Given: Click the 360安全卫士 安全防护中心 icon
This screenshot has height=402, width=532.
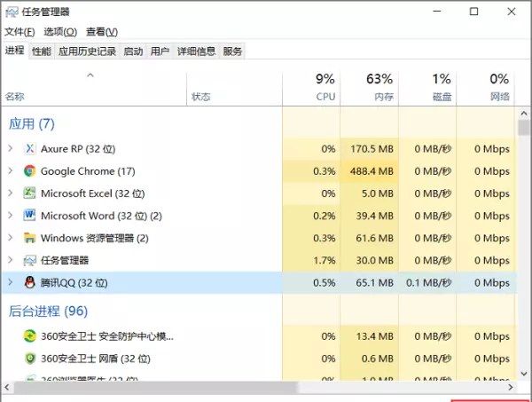Looking at the screenshot, I should click(x=30, y=336).
